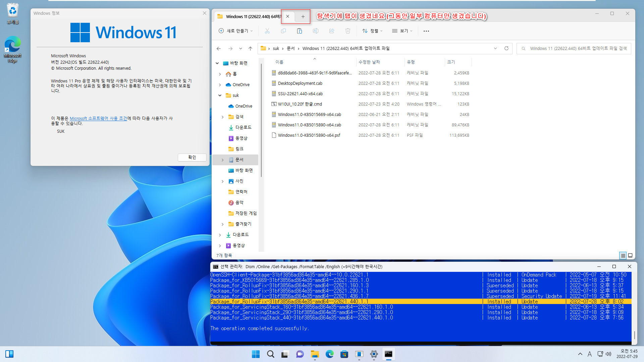Sort by 크기 column header
Viewport: 644px width, 362px height.
tap(451, 62)
